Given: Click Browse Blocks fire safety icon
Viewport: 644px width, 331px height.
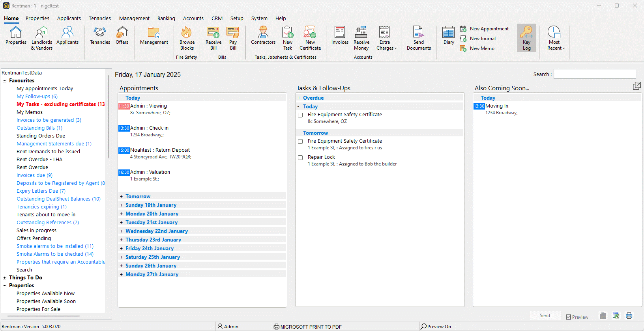Looking at the screenshot, I should 187,39.
